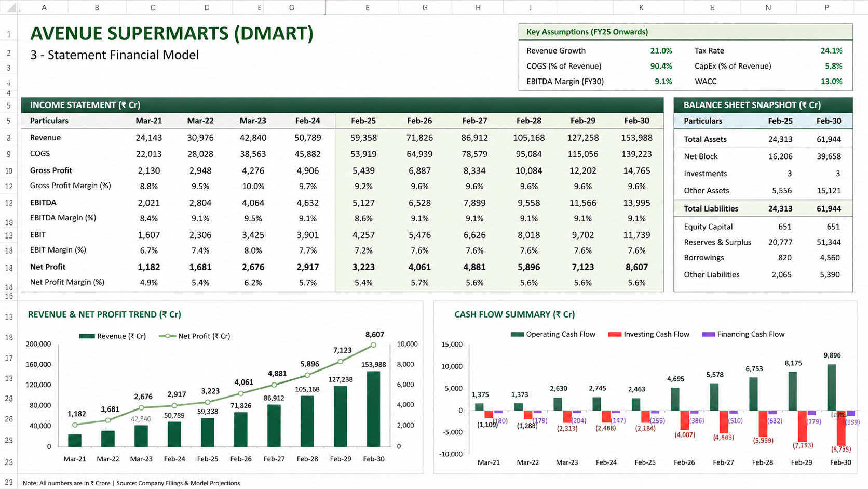Click the '3 - Statement Financial Model' subtitle
The width and height of the screenshot is (868, 489).
(114, 55)
